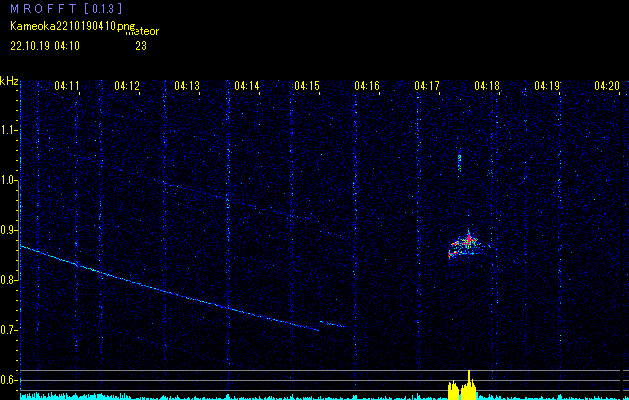This screenshot has width=629, height=400.
Task: Click the red-pink meteor echo burst in spectrogram
Action: point(465,244)
